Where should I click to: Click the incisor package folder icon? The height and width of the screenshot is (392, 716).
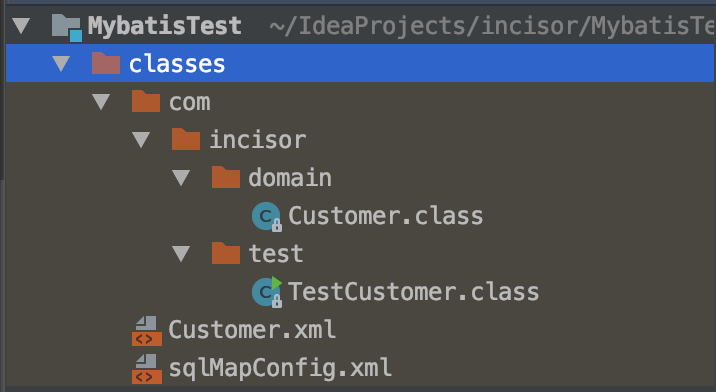pyautogui.click(x=186, y=139)
